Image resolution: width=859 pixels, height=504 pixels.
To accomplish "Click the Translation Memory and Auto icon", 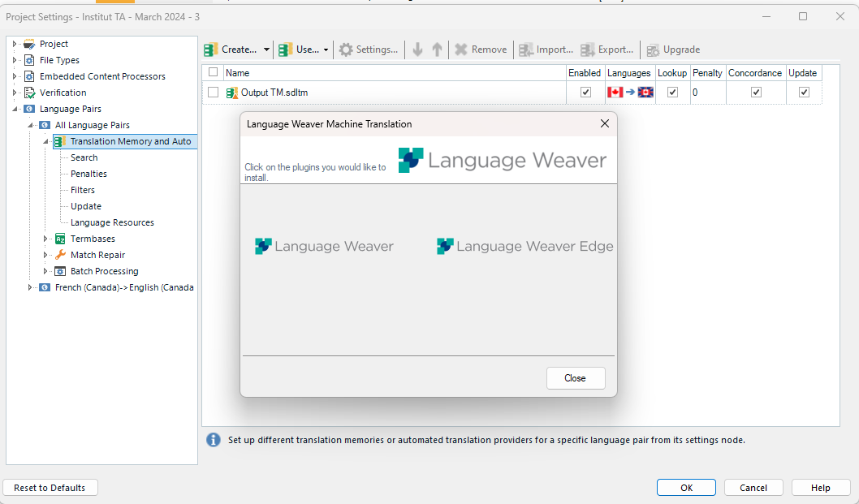I will pos(60,141).
